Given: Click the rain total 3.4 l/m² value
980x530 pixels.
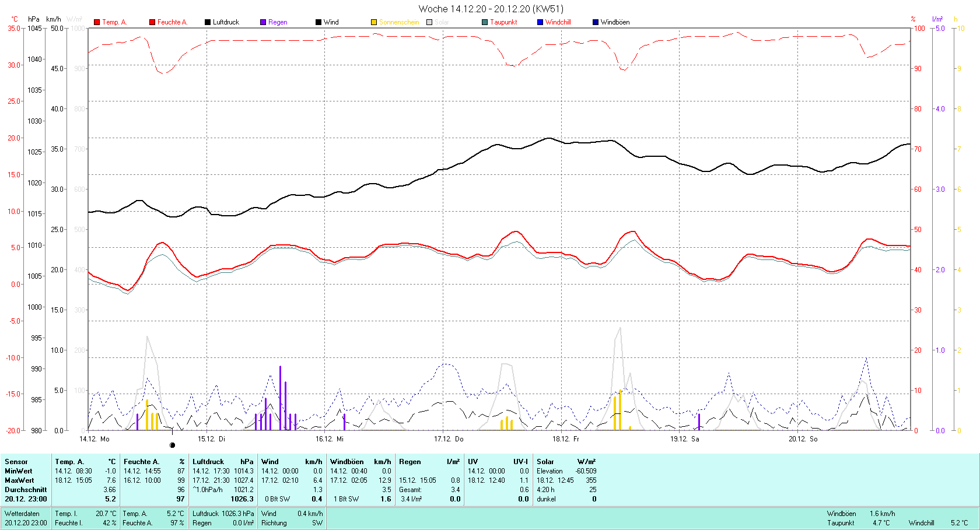Looking at the screenshot, I should pyautogui.click(x=411, y=499).
